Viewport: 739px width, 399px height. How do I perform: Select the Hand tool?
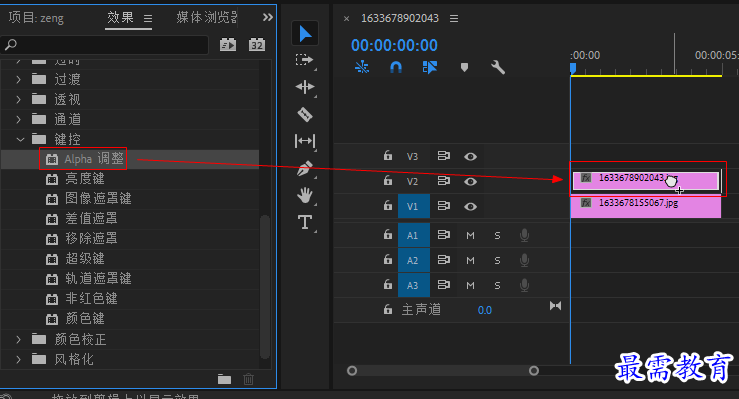304,195
